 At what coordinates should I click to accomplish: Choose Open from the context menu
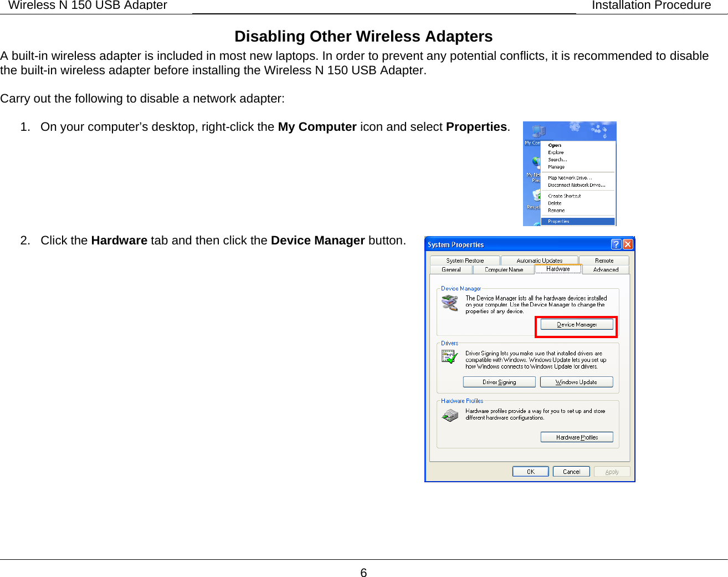pyautogui.click(x=555, y=145)
